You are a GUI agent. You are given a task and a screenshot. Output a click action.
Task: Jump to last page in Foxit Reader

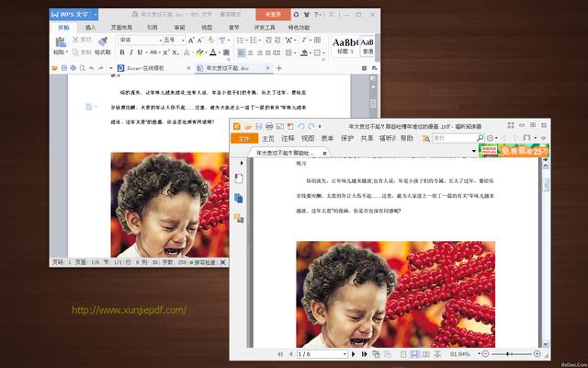click(364, 354)
